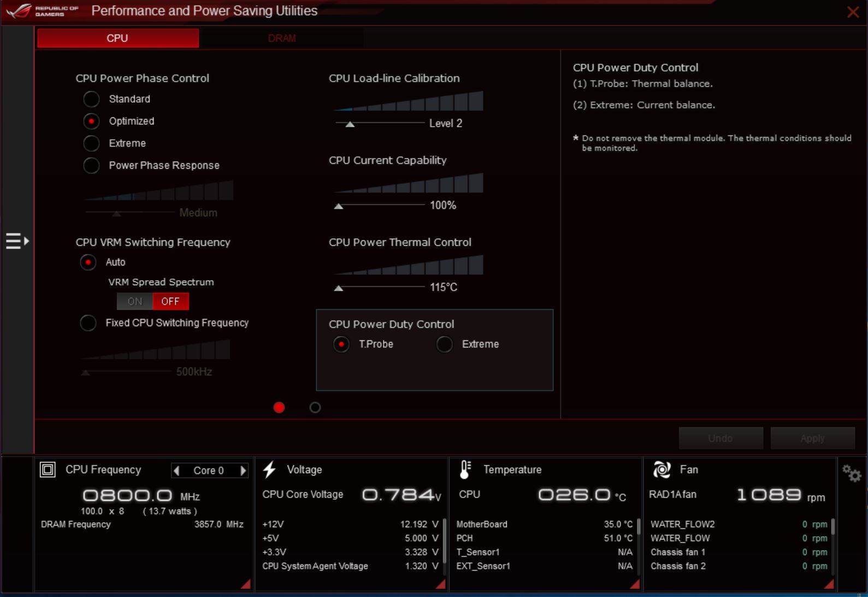Screen dimensions: 868x597
Task: Click the +3.3V voltage row
Action: pyautogui.click(x=350, y=552)
